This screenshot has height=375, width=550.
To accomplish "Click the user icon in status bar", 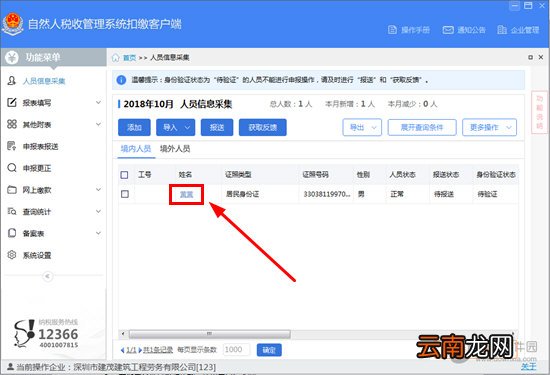I will point(10,367).
